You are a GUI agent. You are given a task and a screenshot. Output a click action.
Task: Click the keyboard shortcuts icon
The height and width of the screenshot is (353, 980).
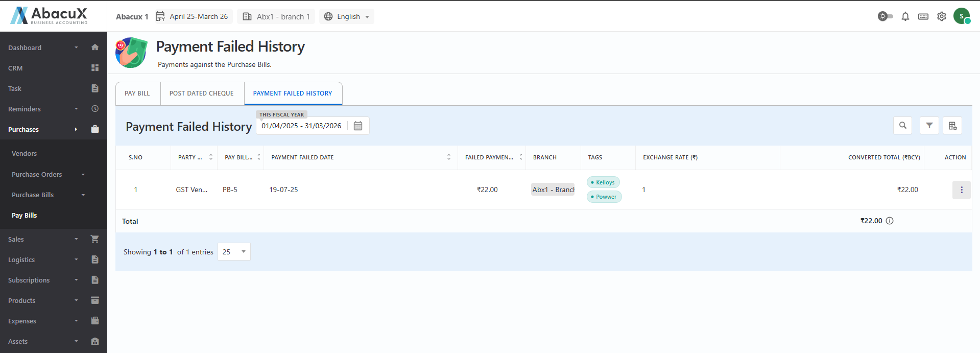[x=923, y=16]
